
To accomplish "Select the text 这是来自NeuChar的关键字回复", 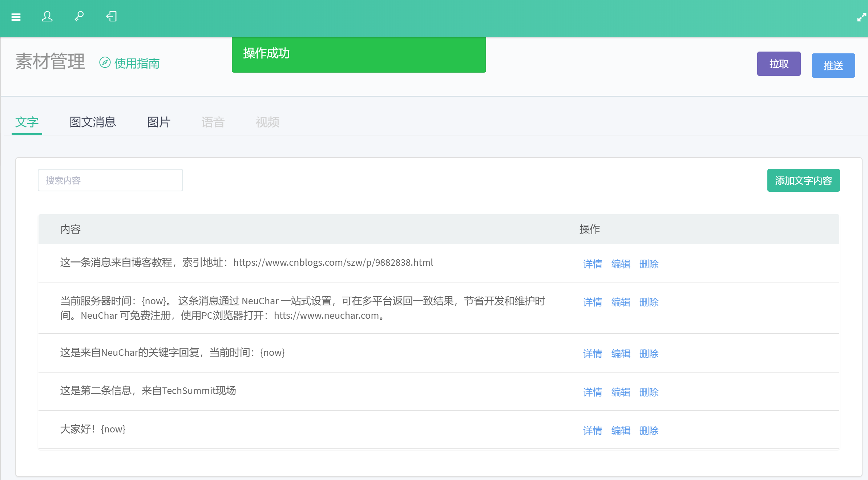I will click(x=130, y=353).
